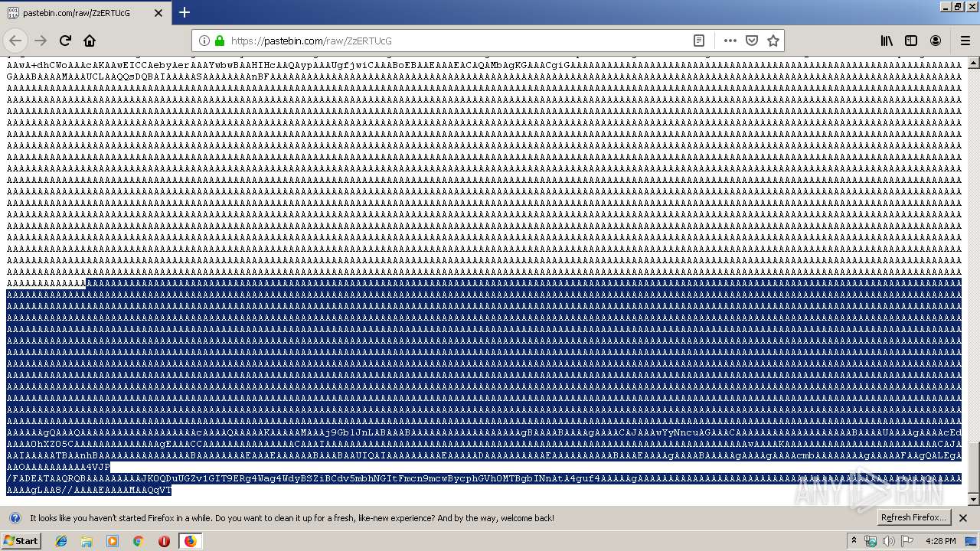Click the notification bar question info icon
This screenshot has height=551, width=980.
pyautogui.click(x=15, y=518)
